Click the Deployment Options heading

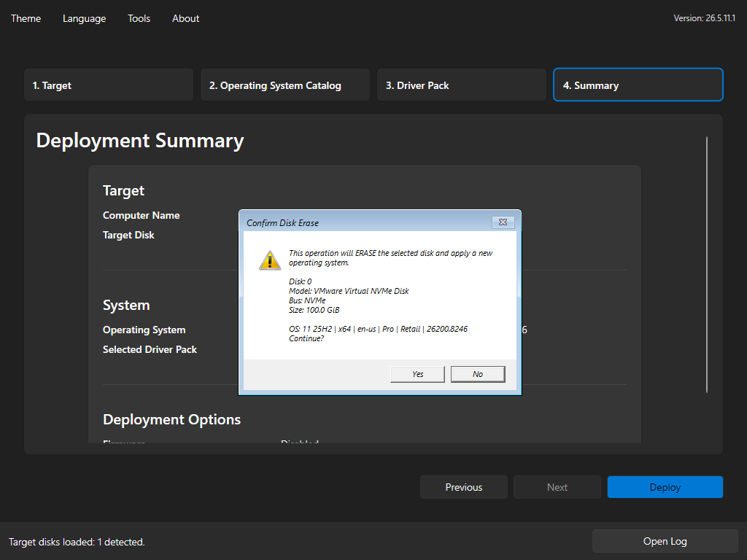click(x=171, y=419)
